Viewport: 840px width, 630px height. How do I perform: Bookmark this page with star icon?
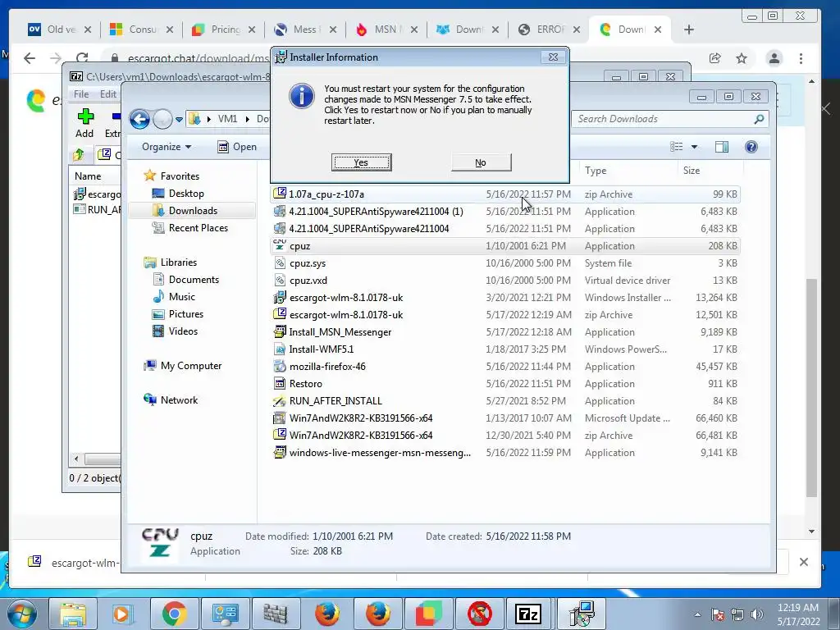click(x=742, y=58)
